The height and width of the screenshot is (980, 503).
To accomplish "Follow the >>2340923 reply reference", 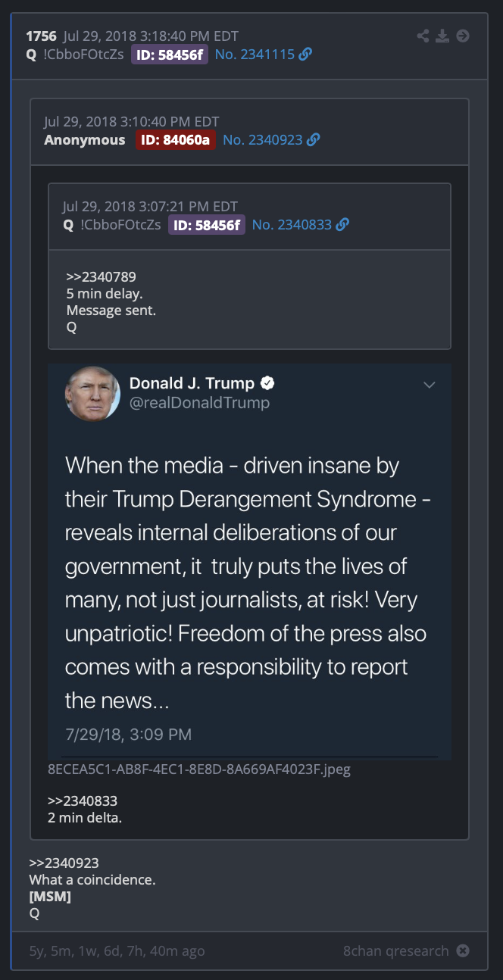I will (x=64, y=863).
